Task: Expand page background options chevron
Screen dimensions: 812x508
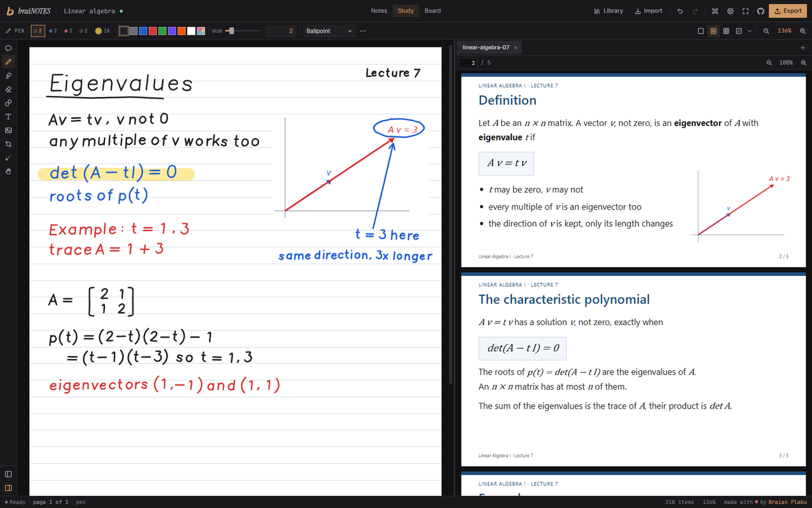Action: [x=749, y=31]
